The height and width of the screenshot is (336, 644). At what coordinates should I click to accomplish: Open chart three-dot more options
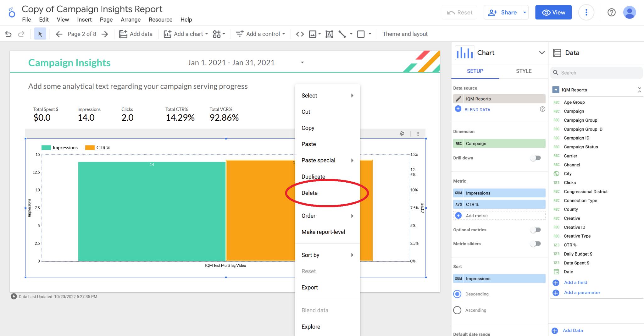(418, 134)
